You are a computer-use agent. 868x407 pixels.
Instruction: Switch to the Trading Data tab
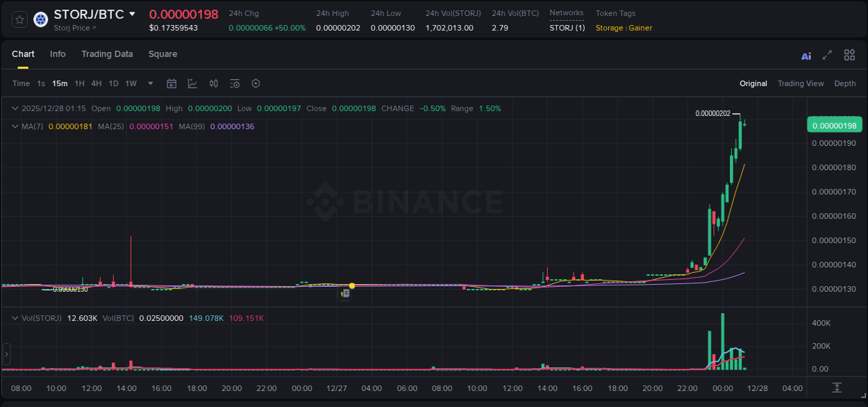pyautogui.click(x=107, y=53)
